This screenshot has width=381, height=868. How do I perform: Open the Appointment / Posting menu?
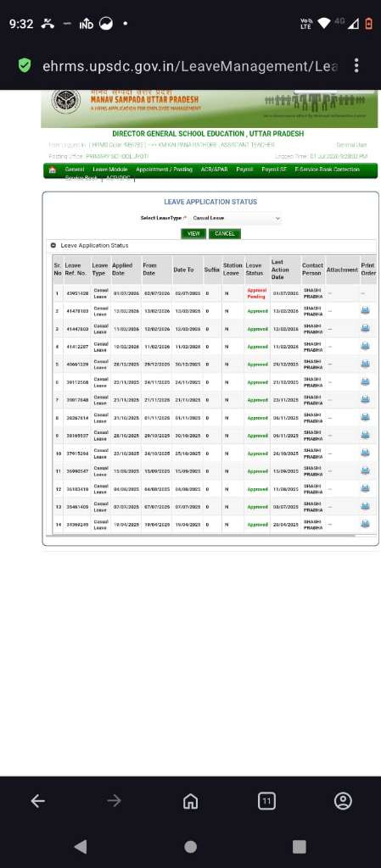point(164,170)
